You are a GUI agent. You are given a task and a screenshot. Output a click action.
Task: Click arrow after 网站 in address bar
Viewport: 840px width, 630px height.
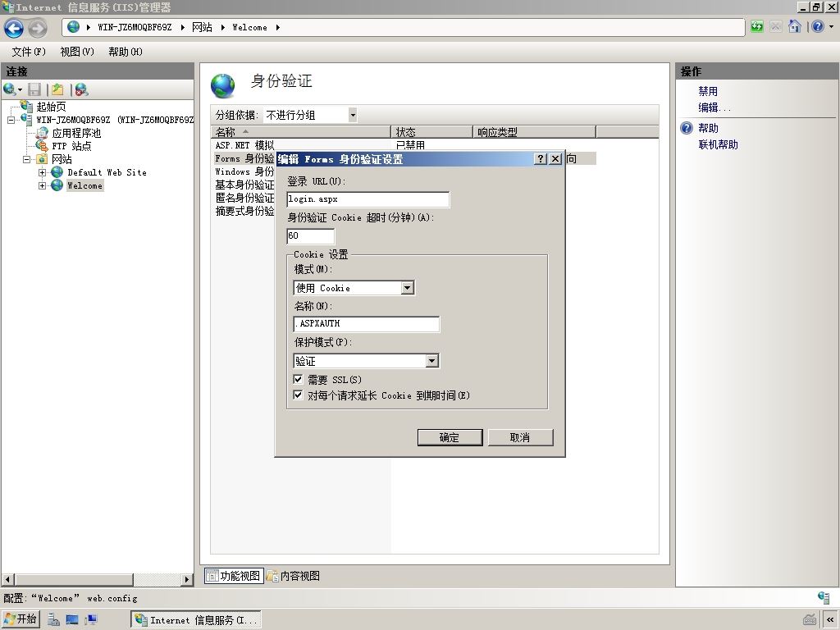(223, 27)
